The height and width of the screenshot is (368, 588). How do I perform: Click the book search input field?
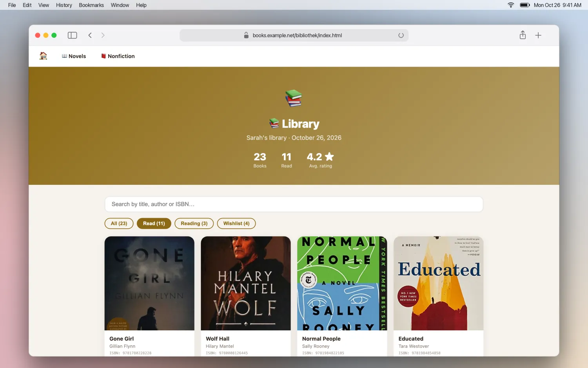point(294,204)
